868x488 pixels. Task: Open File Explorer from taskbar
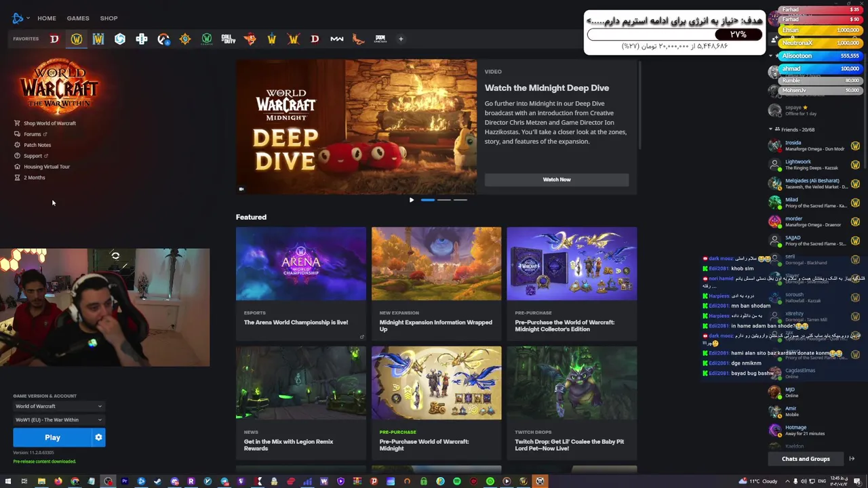[41, 481]
